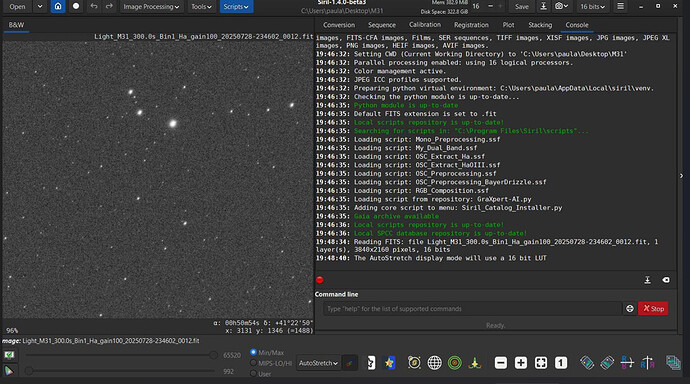Click the 1:1 zoom icon
Viewport: 690px width, 384px height.
tap(561, 363)
